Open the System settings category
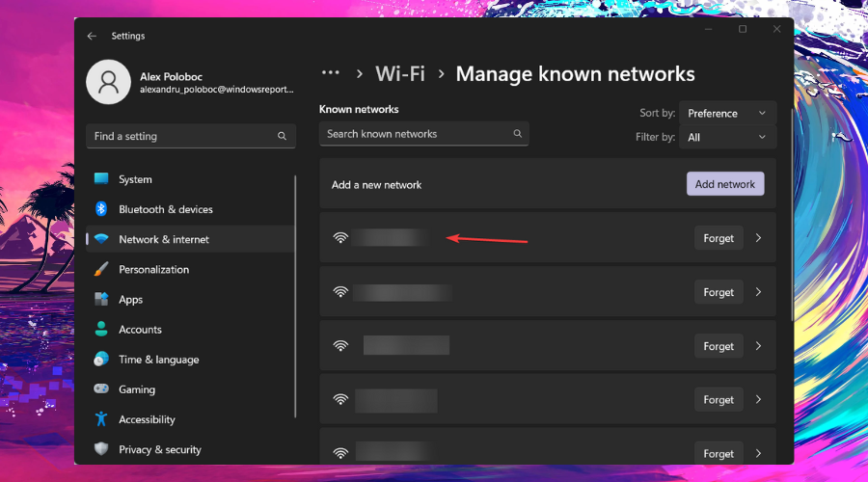This screenshot has width=868, height=482. 190,179
